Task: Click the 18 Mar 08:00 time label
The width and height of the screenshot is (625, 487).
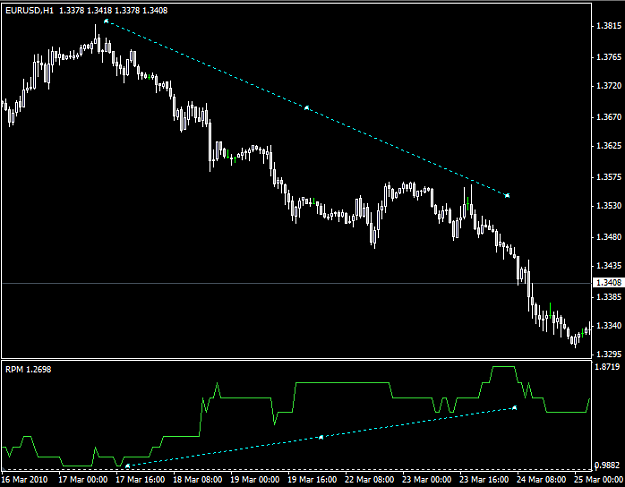Action: click(198, 479)
